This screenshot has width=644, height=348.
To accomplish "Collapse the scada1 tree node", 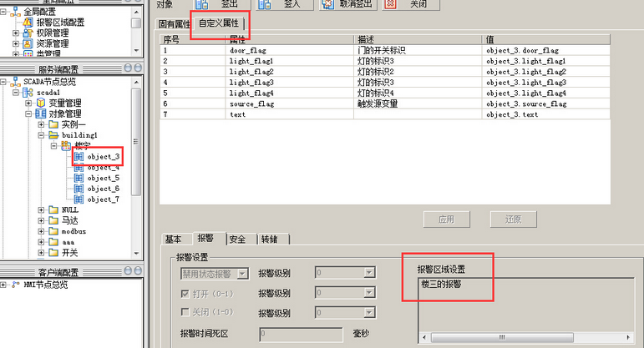I will click(x=16, y=93).
